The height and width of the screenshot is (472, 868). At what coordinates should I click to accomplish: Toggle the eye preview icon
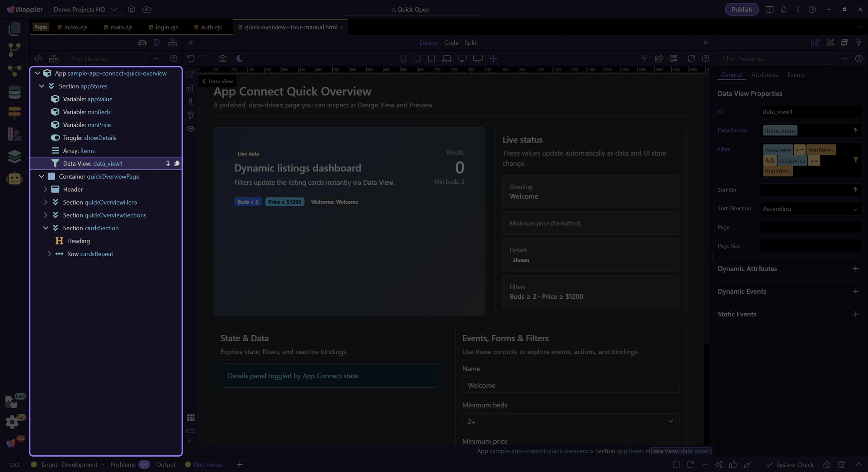[191, 129]
